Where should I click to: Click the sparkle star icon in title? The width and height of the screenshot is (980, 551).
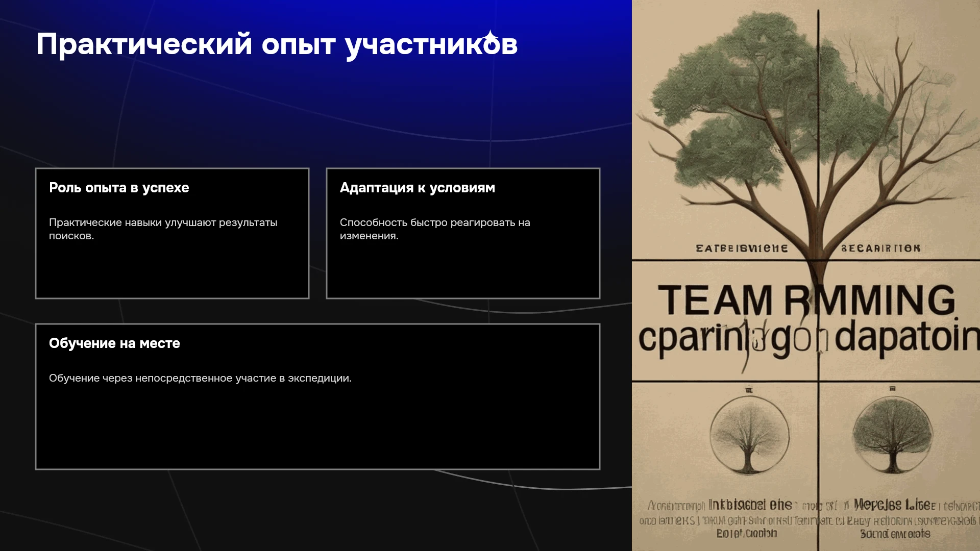[x=491, y=36]
